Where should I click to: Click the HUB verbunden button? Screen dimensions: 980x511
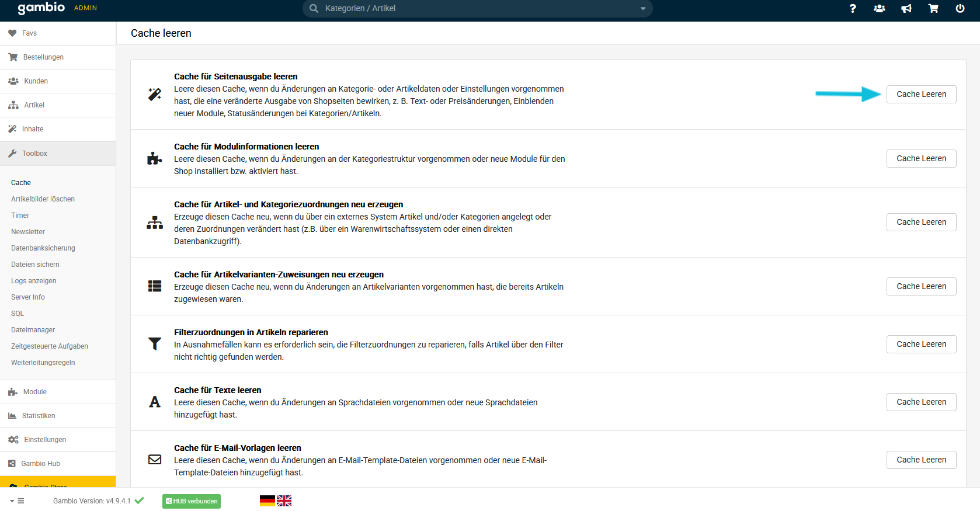[x=192, y=501]
